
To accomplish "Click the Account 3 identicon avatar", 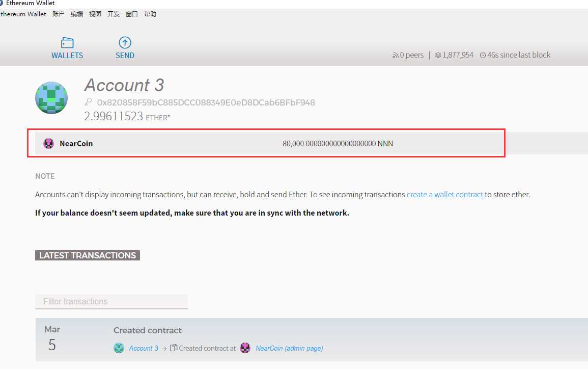I will 51,97.
